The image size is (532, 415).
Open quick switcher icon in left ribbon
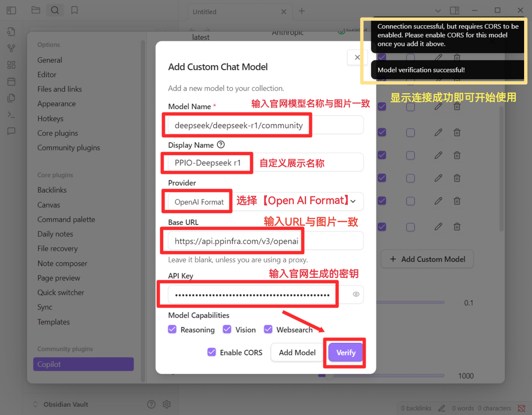pyautogui.click(x=11, y=32)
